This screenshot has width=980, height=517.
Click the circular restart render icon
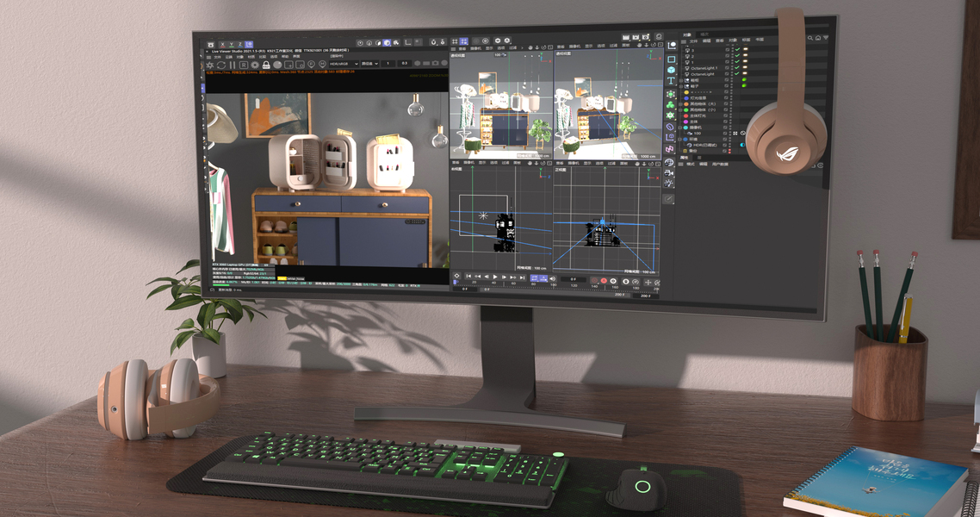pyautogui.click(x=221, y=65)
